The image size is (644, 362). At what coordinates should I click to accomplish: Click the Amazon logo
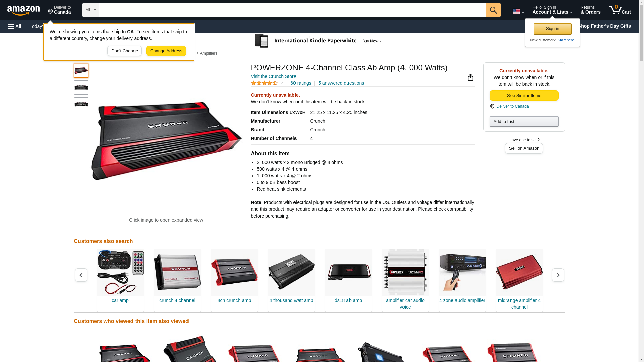23,11
